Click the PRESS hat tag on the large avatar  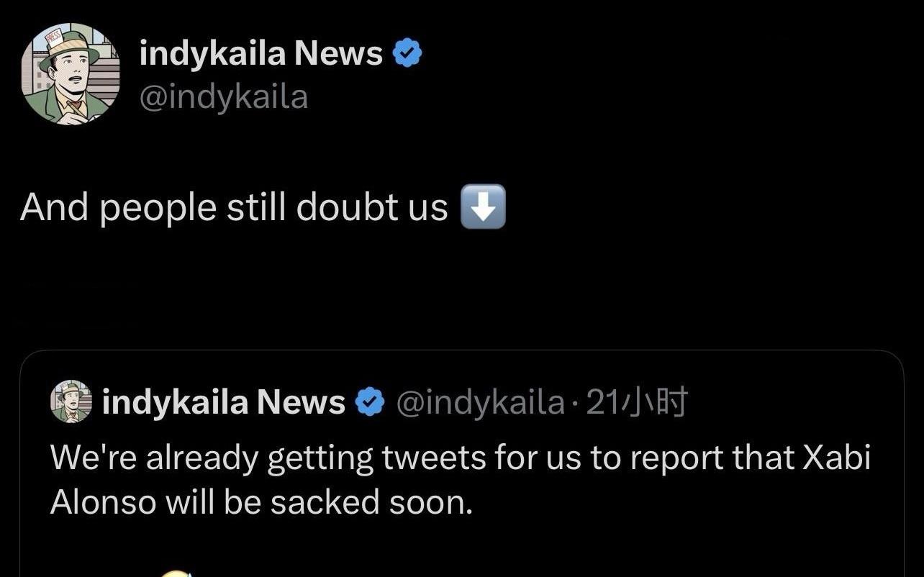55,38
